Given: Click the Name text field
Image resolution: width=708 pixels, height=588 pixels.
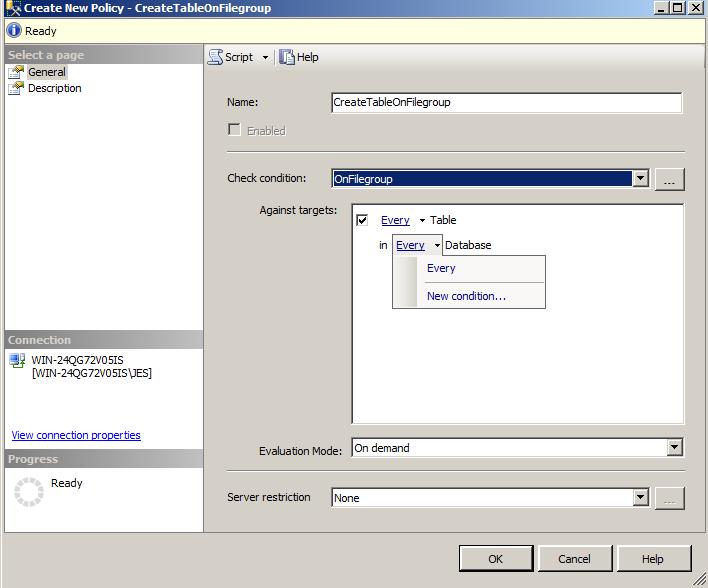Looking at the screenshot, I should click(x=506, y=102).
